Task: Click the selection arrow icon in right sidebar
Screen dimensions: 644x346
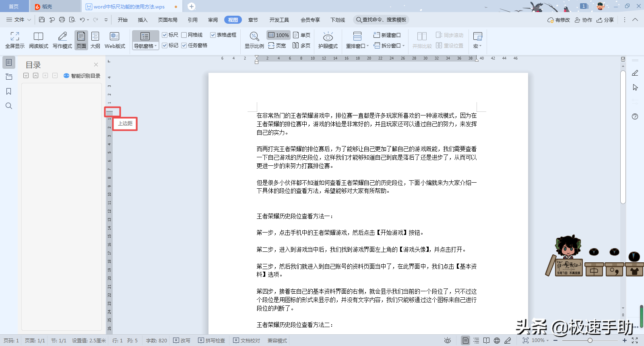Action: coord(635,87)
